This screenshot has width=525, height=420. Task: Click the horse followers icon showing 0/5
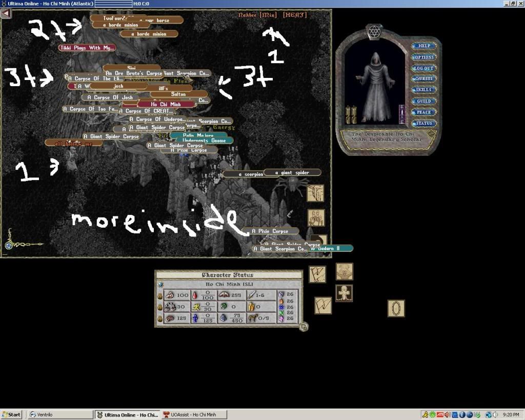pyautogui.click(x=252, y=318)
